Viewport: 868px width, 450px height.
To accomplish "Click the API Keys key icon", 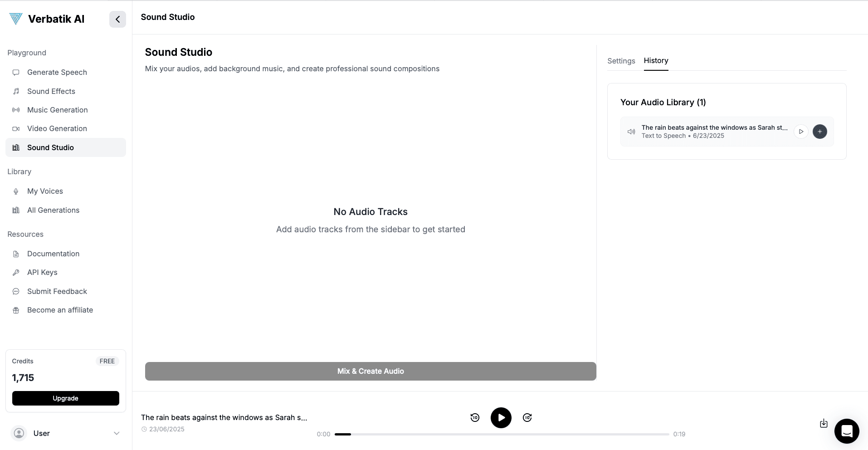I will coord(16,272).
